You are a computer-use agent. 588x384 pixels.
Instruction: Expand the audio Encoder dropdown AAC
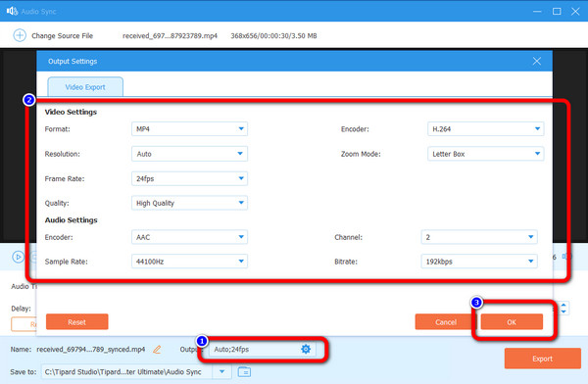189,237
